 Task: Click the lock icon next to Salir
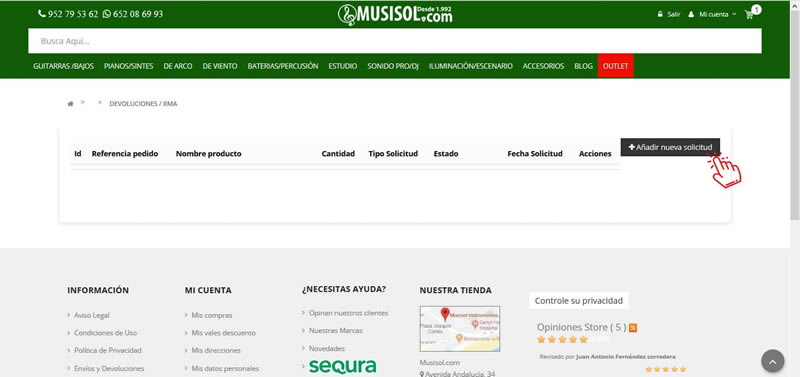click(660, 14)
